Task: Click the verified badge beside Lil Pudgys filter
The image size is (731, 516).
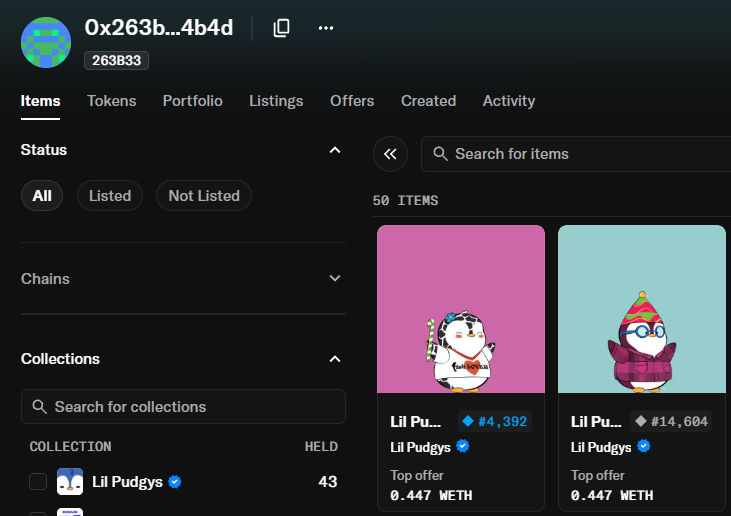Action: click(175, 482)
